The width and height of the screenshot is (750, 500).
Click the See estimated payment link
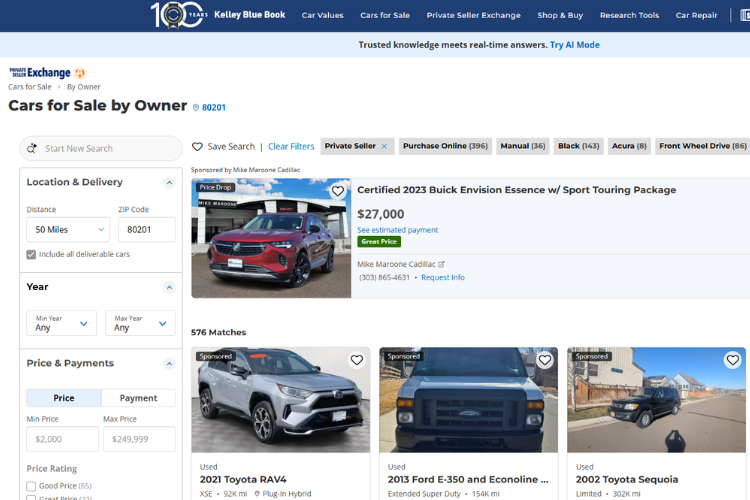tap(397, 230)
